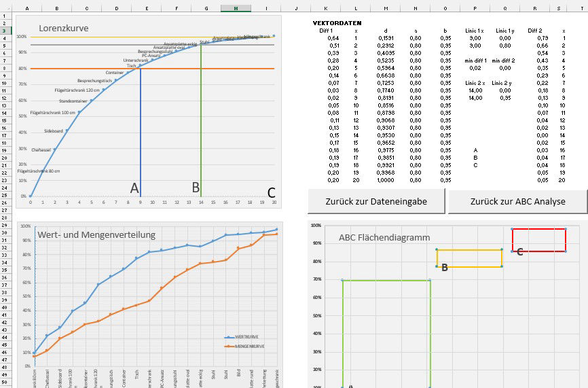
Task: Click the 'min diff 1' cell
Action: point(475,60)
